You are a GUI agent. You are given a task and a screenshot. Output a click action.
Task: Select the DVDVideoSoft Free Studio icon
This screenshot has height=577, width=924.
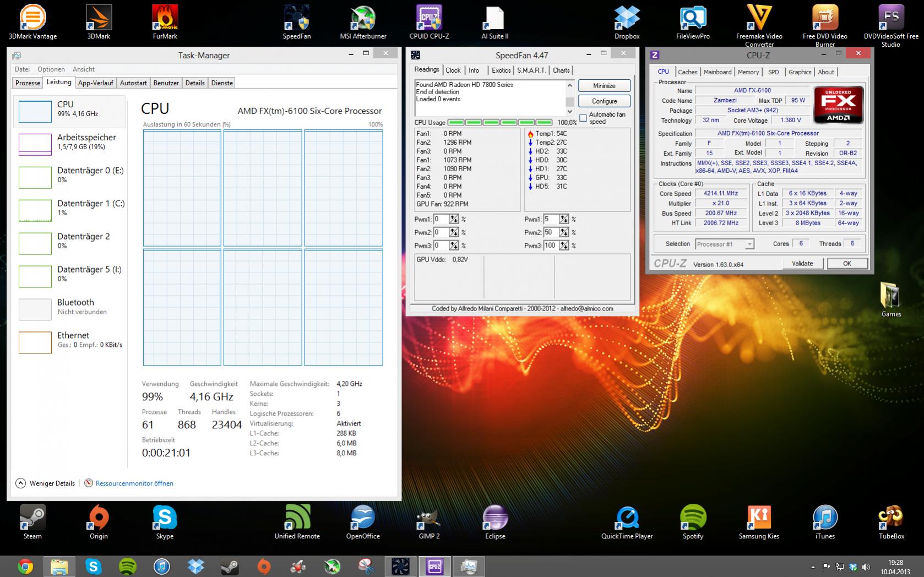[891, 25]
